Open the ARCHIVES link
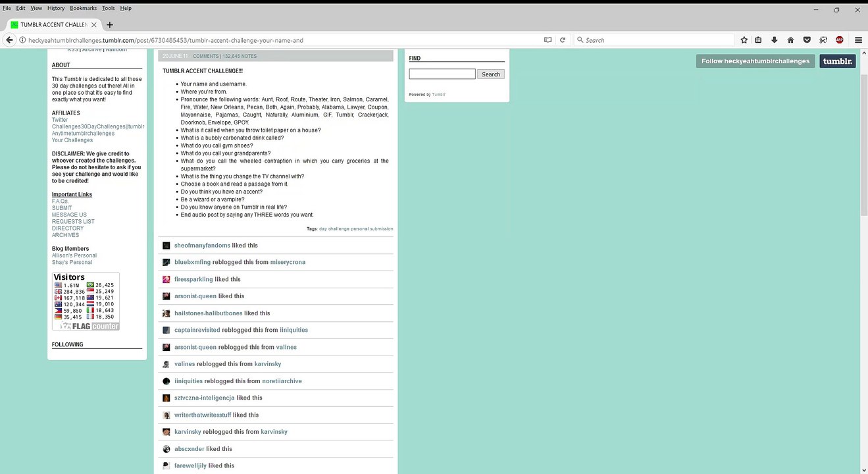The height and width of the screenshot is (474, 868). pyautogui.click(x=65, y=235)
